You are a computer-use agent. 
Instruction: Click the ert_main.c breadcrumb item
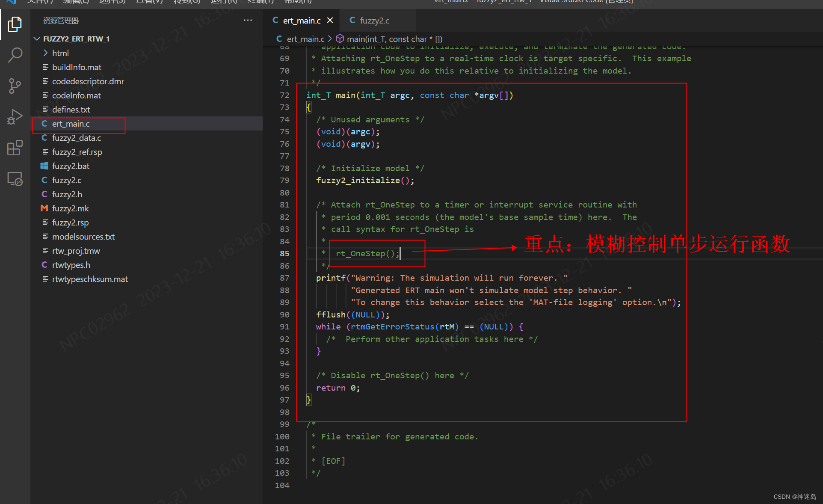(305, 39)
